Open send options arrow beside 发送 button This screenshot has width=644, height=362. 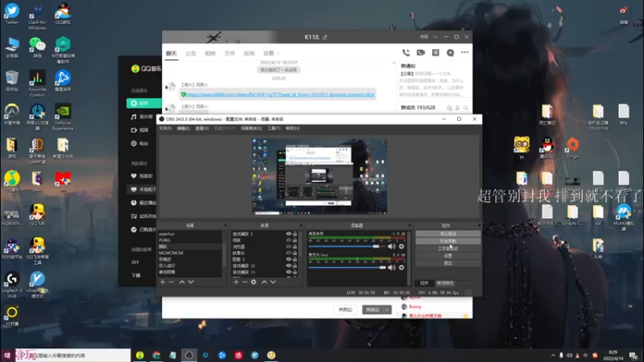[387, 310]
